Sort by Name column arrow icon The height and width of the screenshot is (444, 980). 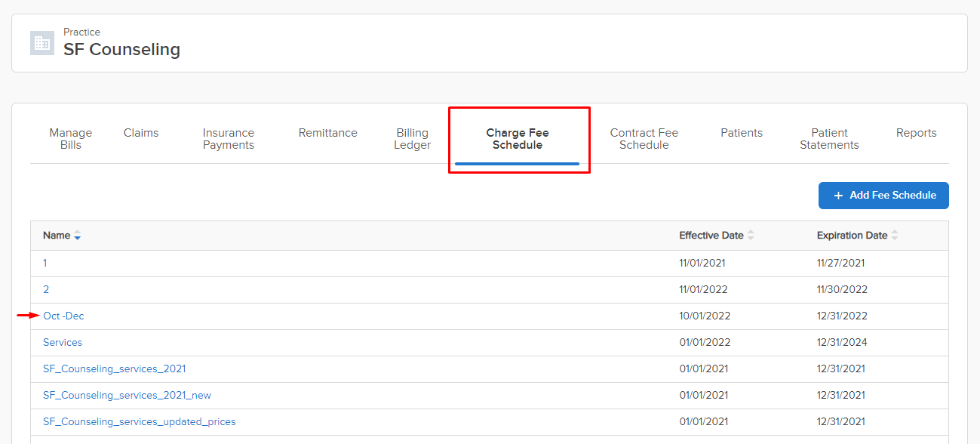tap(77, 236)
